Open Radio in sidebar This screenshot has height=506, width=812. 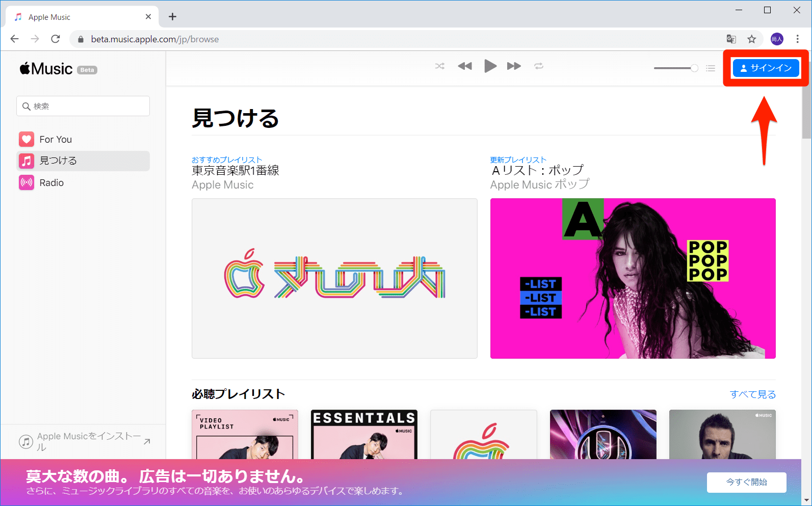click(x=83, y=182)
